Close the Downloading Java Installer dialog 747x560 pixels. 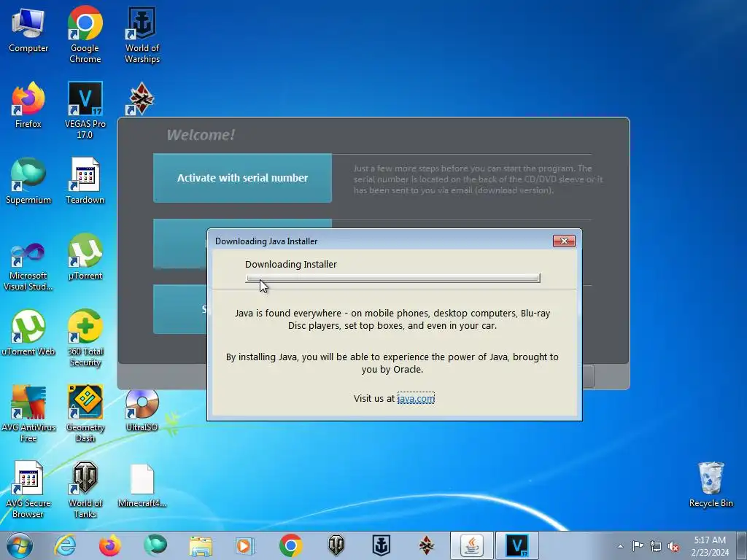click(x=564, y=241)
